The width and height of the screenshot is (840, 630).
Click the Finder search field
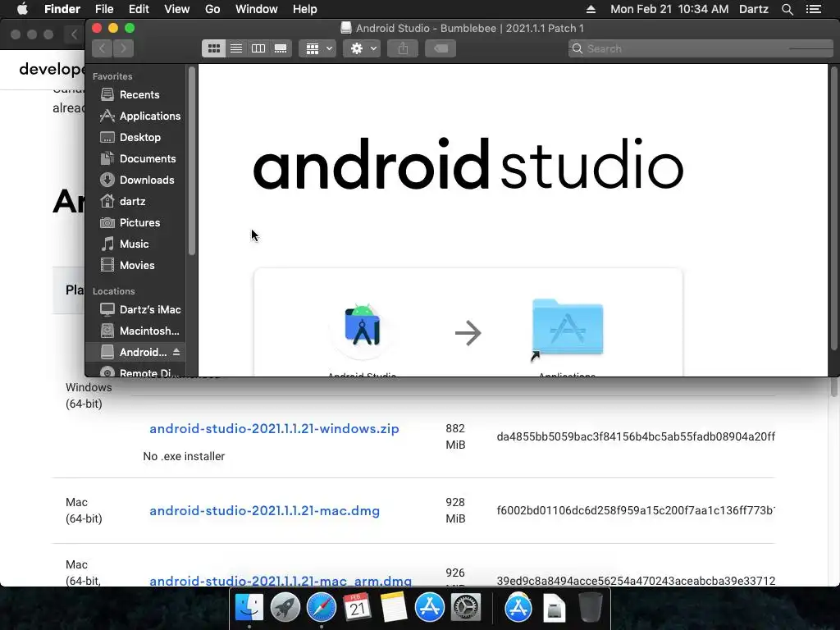click(701, 48)
